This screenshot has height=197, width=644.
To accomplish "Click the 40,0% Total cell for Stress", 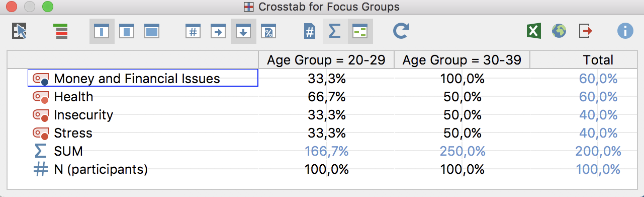I will (x=598, y=133).
